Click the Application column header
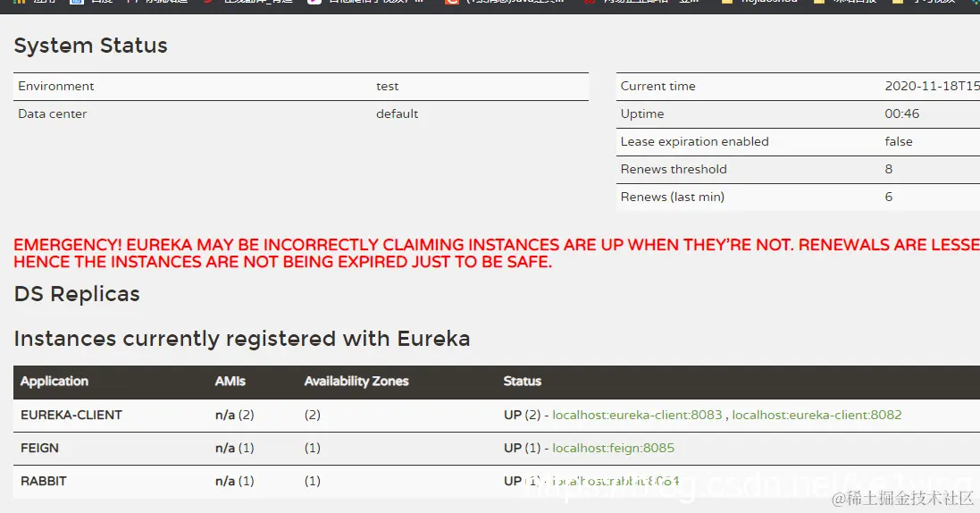The width and height of the screenshot is (980, 513). 54,381
